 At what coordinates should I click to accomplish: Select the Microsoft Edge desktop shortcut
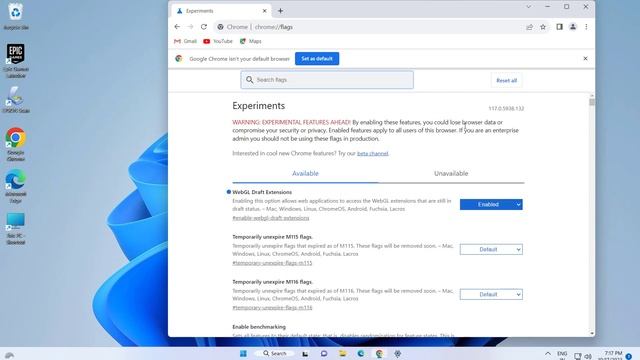(16, 186)
